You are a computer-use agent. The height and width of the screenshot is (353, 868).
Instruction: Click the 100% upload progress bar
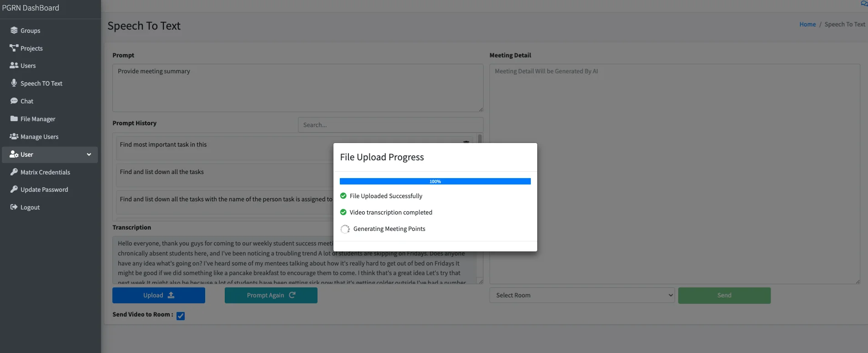click(435, 181)
